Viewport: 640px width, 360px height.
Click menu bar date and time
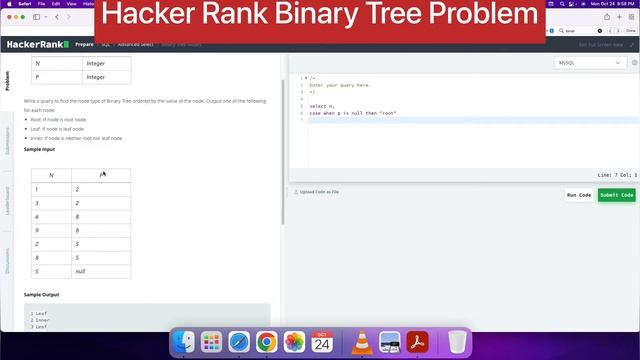612,4
